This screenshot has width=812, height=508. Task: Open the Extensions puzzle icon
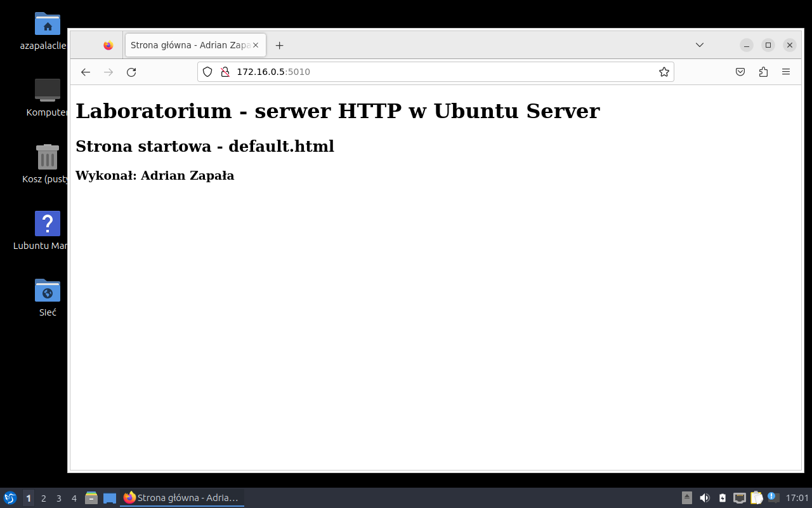pos(763,72)
